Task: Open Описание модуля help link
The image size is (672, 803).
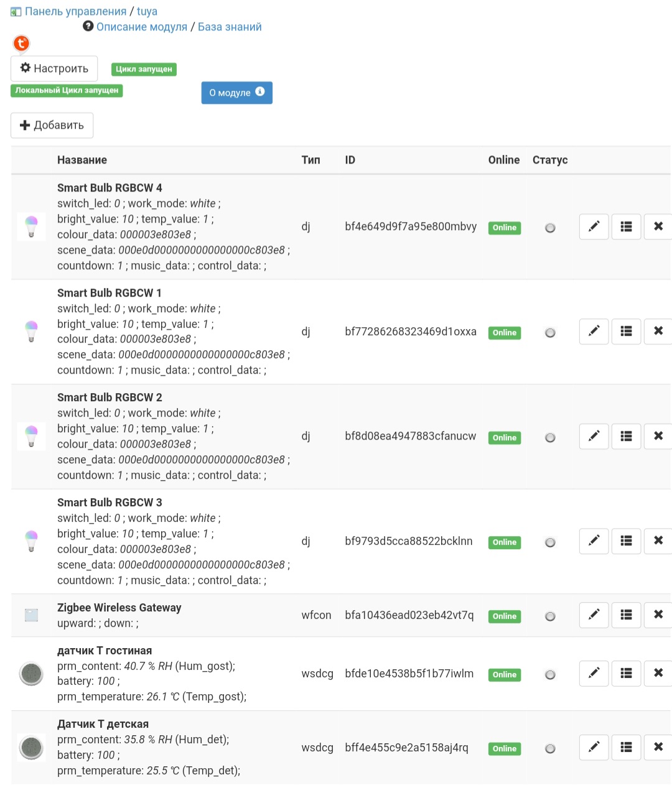Action: (141, 27)
